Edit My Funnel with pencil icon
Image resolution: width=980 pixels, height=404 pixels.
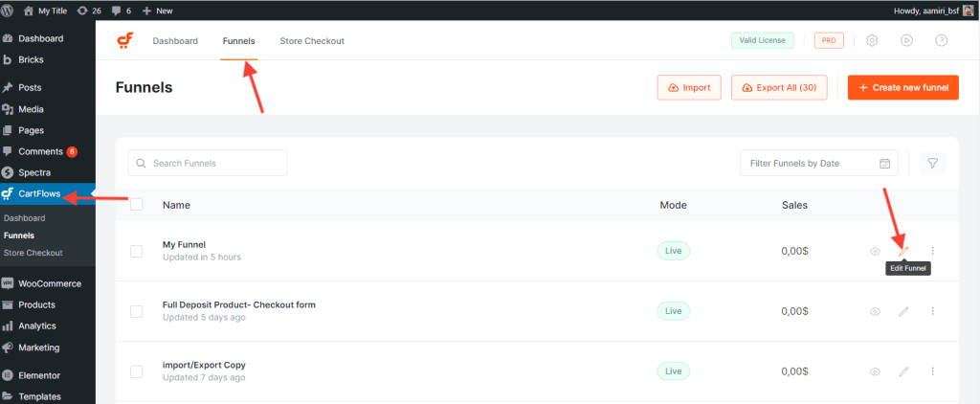point(903,251)
